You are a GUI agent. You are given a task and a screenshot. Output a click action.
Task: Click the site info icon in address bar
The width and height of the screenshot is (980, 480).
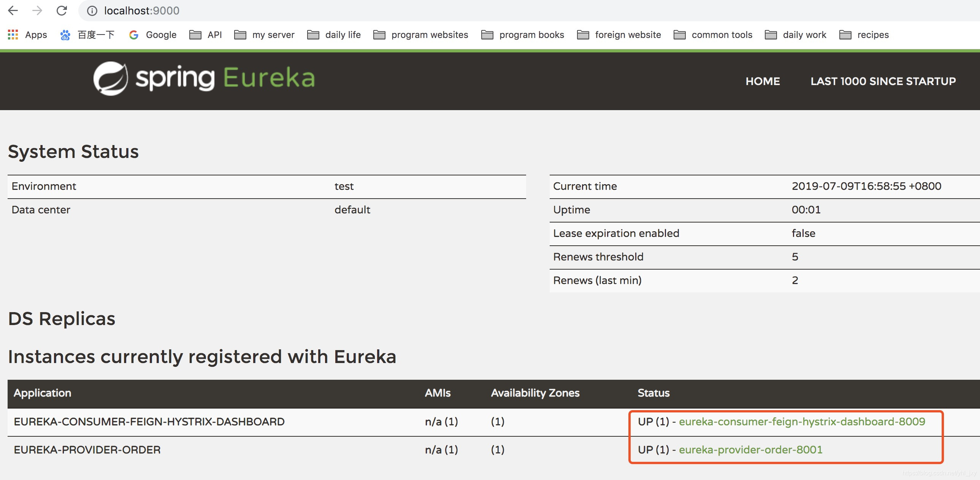coord(92,11)
